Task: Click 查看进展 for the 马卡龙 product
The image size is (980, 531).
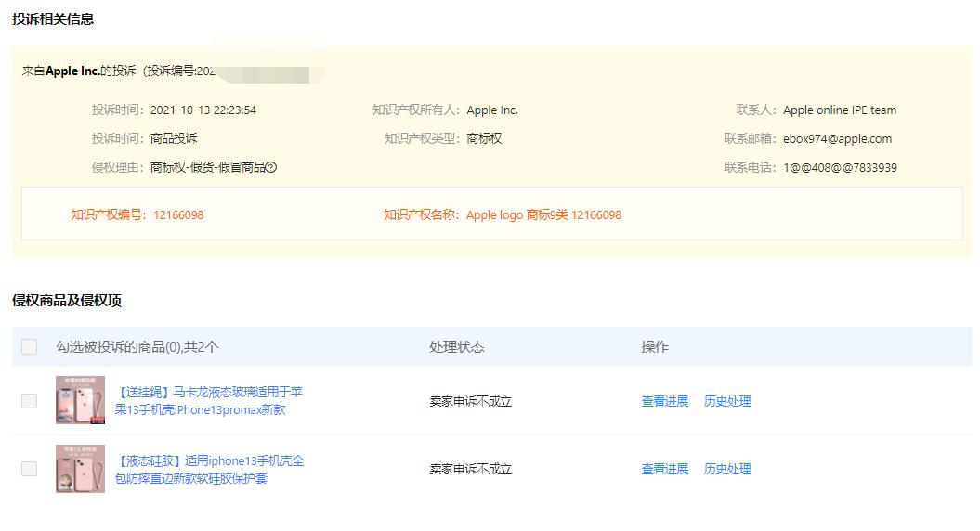Action: click(x=665, y=401)
